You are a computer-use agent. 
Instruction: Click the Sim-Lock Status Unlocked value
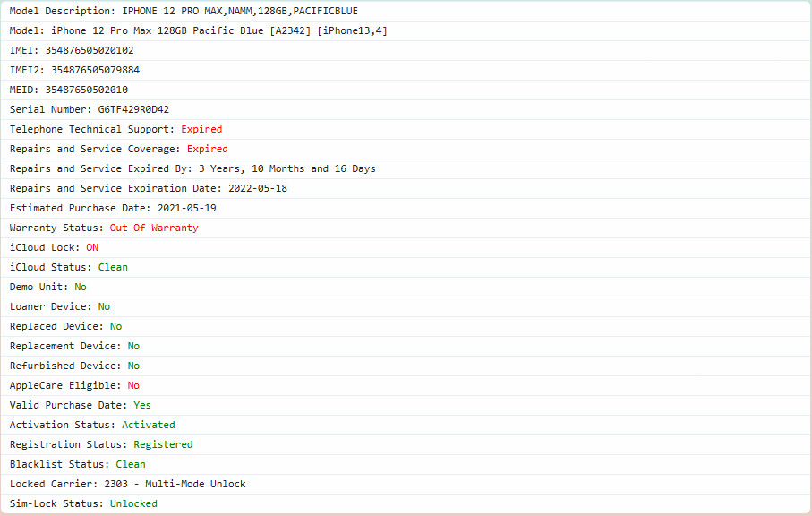click(x=133, y=503)
